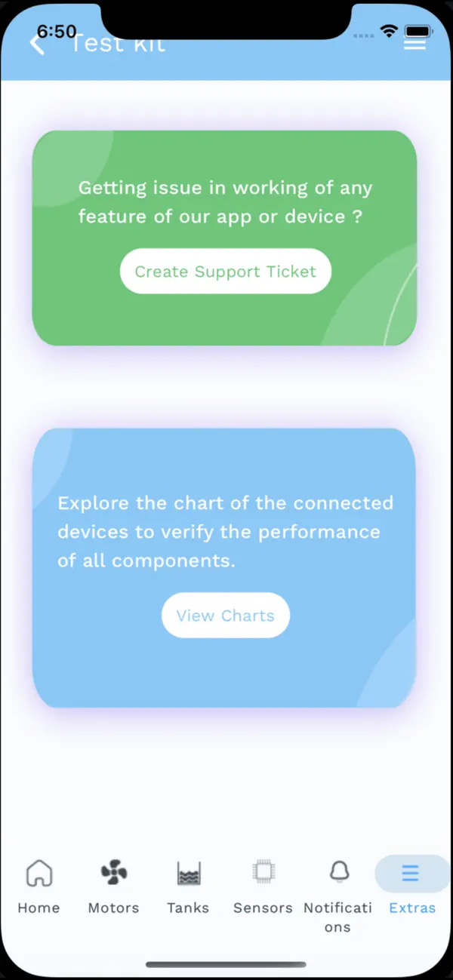Tap the Tanks tab label
Viewport: 453px width, 980px height.
(187, 908)
